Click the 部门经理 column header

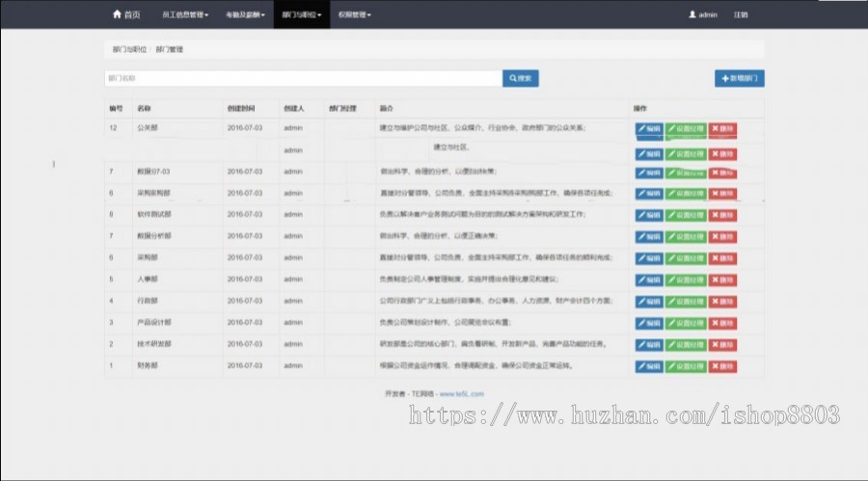(342, 109)
